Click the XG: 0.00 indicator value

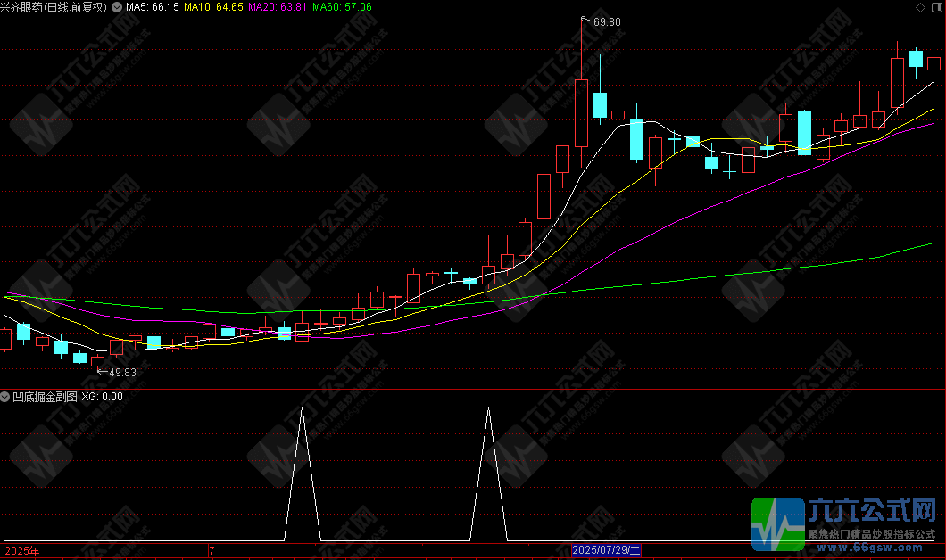[x=103, y=397]
